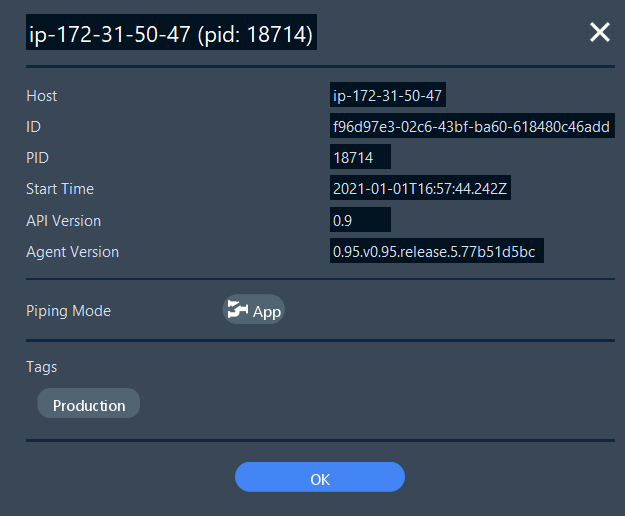Select the ID value starting with f96d97e3
The width and height of the screenshot is (625, 516).
point(472,127)
